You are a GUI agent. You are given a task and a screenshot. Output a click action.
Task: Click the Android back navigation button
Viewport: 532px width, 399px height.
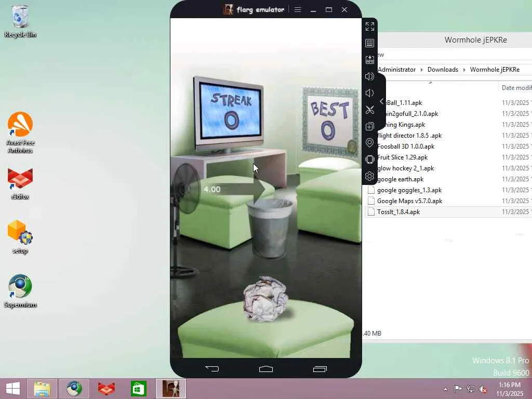coord(212,369)
